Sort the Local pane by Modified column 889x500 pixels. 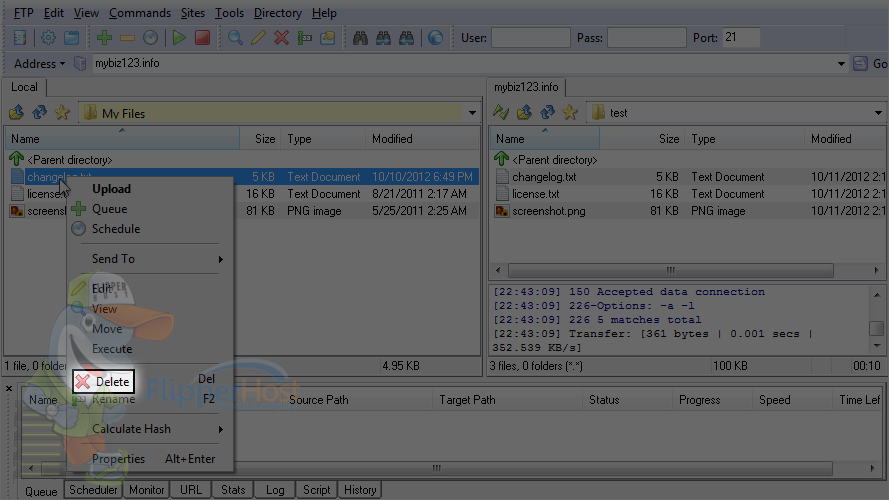click(422, 139)
